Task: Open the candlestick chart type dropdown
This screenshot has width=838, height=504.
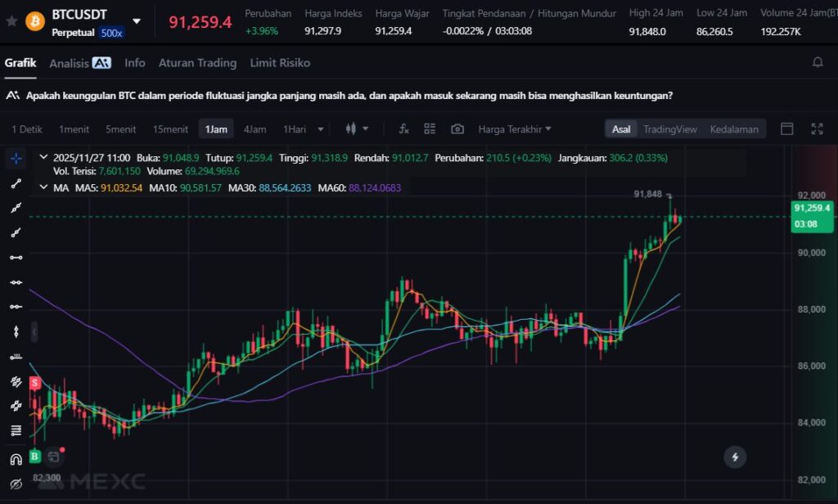Action: [x=357, y=129]
